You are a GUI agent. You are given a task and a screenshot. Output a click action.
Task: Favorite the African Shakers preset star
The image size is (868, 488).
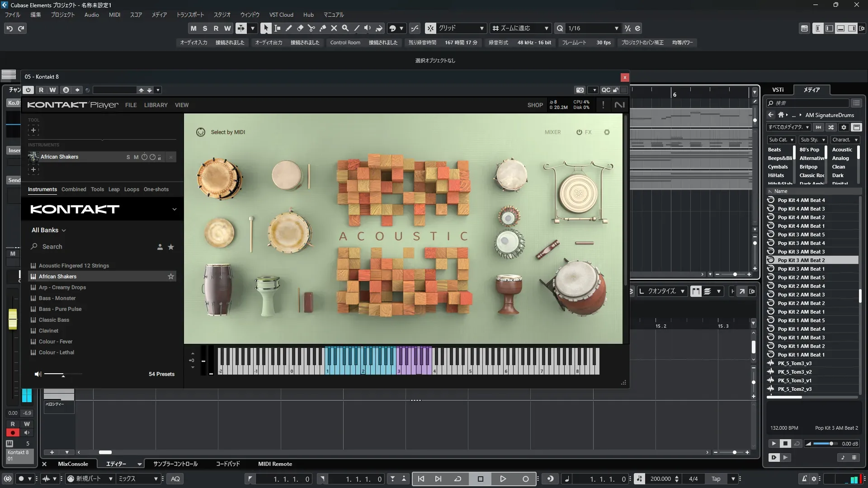click(171, 277)
